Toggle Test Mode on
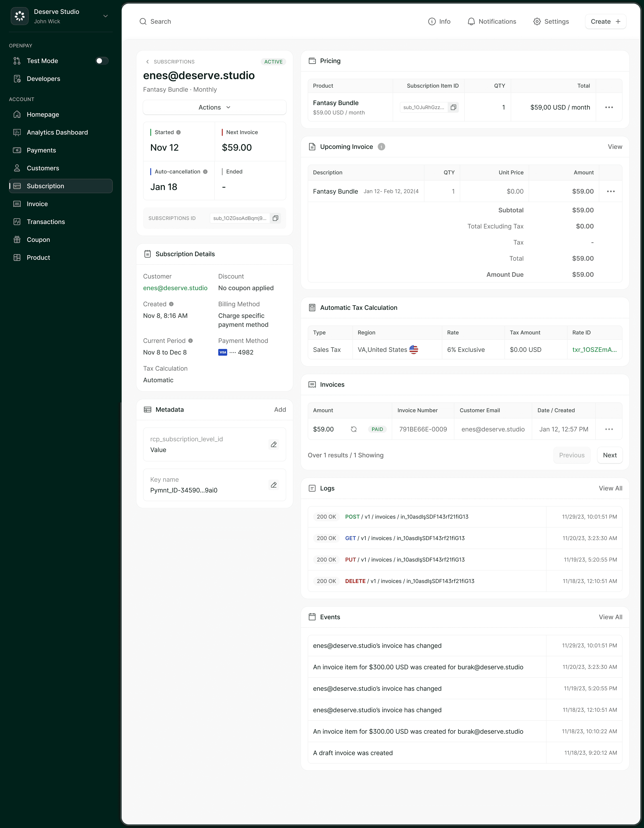The height and width of the screenshot is (828, 644). [x=102, y=61]
